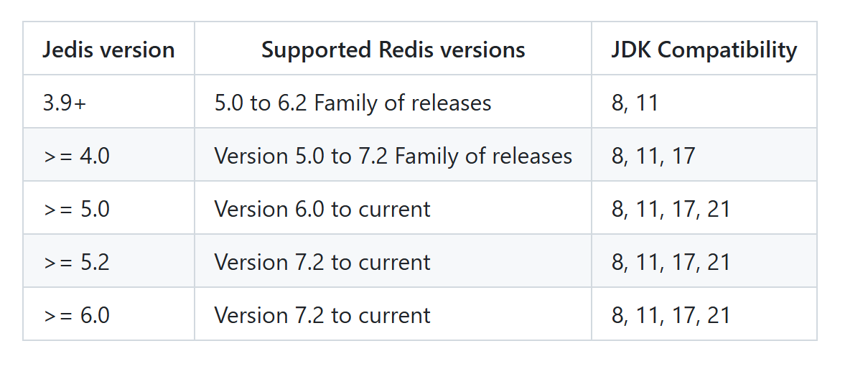Click the 'Jedis version' column header
868x374 pixels.
coord(108,50)
